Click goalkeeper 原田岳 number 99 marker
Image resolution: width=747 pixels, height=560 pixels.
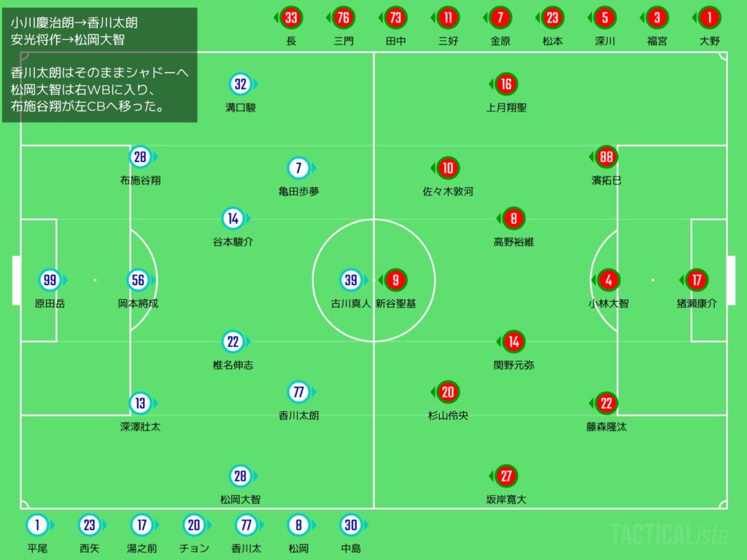pos(50,280)
